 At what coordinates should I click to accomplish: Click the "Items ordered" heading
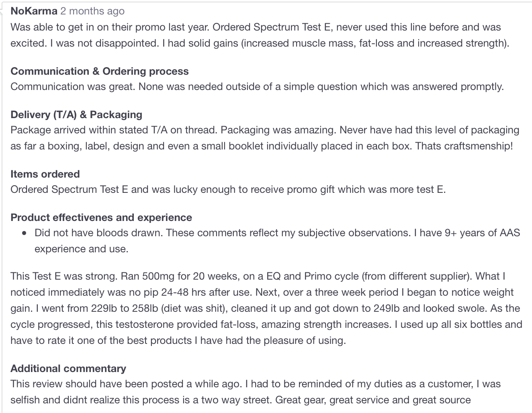point(45,174)
